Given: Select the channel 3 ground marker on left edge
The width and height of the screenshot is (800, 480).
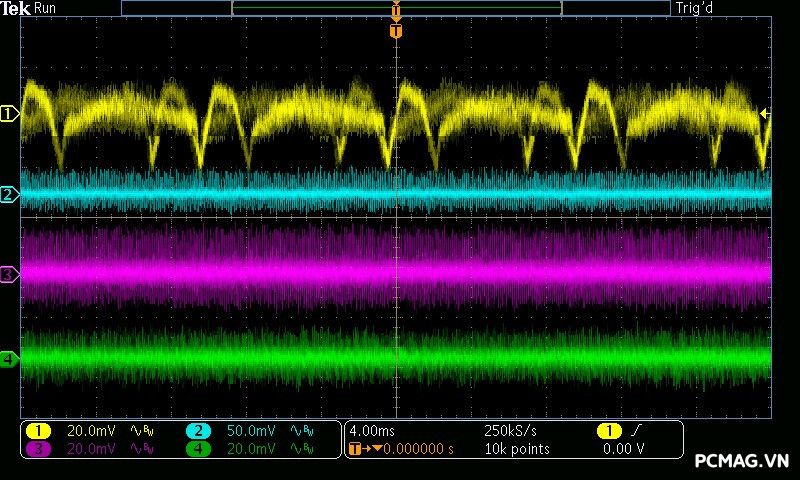Looking at the screenshot, I should tap(9, 274).
